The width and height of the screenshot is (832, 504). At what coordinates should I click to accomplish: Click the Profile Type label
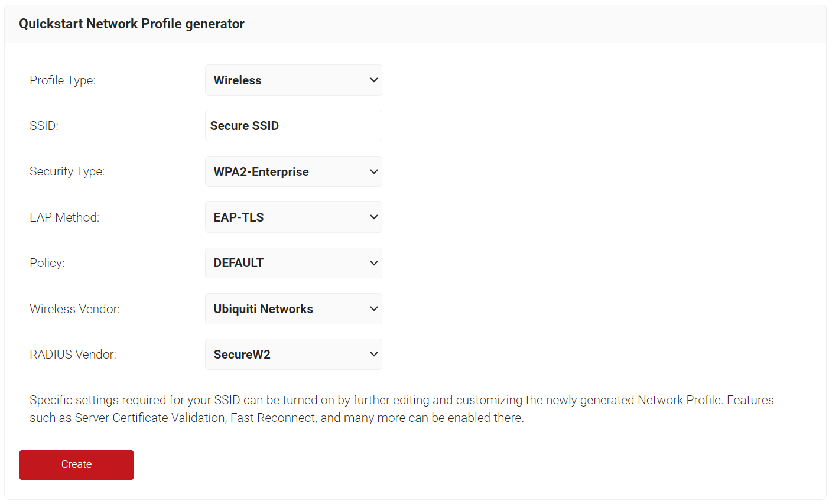(x=63, y=80)
